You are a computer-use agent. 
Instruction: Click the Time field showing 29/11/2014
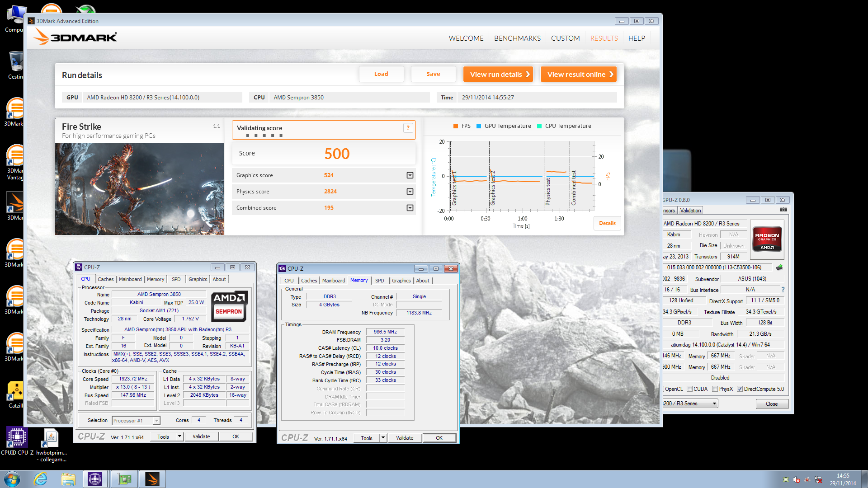(x=537, y=98)
